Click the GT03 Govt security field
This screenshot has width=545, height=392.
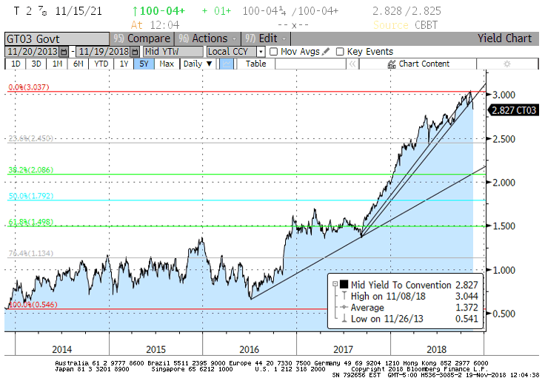click(x=57, y=39)
